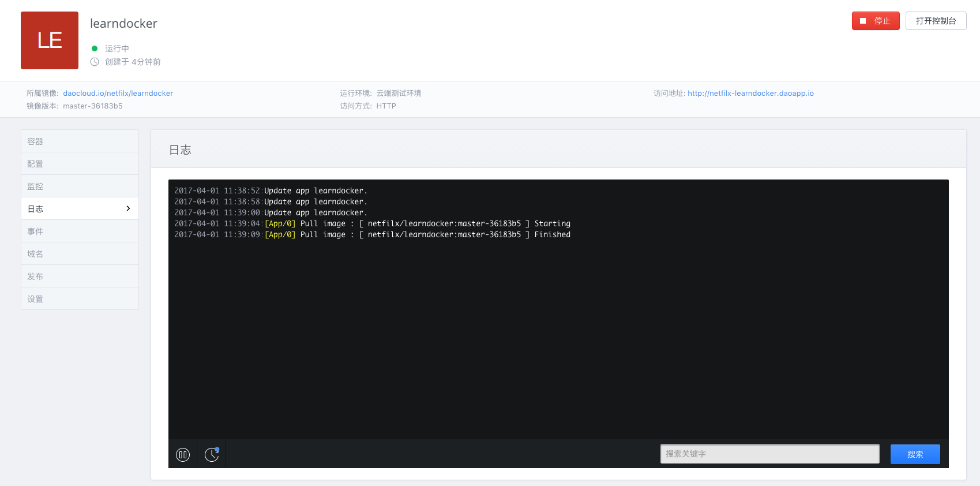Click the 日志 panel heading
The height and width of the screenshot is (486, 980).
pyautogui.click(x=180, y=150)
